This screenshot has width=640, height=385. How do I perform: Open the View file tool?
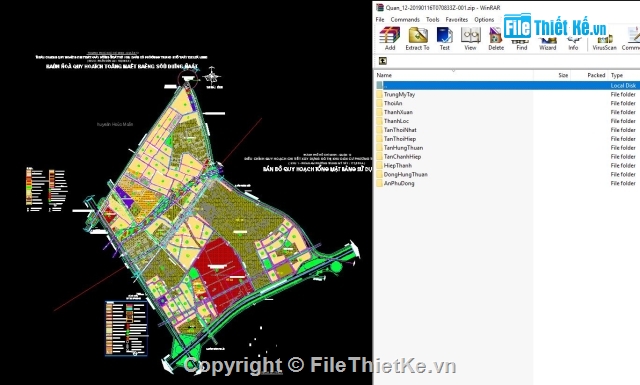click(x=470, y=38)
